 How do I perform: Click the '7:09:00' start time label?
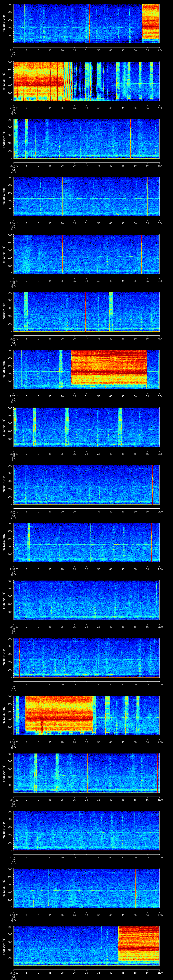pyautogui.click(x=14, y=511)
